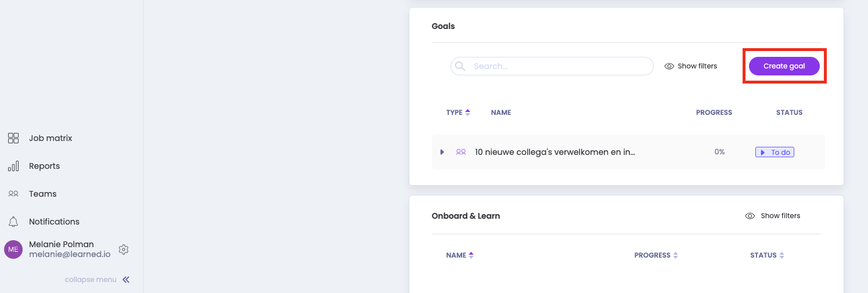Expand the 10 nieuwe collega's goal row
The height and width of the screenshot is (293, 868).
point(442,152)
